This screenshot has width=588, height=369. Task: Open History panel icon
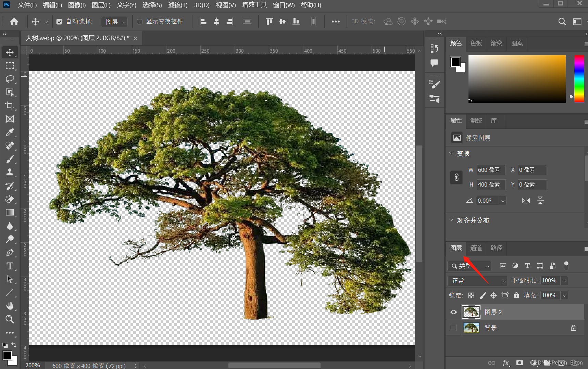(x=435, y=49)
